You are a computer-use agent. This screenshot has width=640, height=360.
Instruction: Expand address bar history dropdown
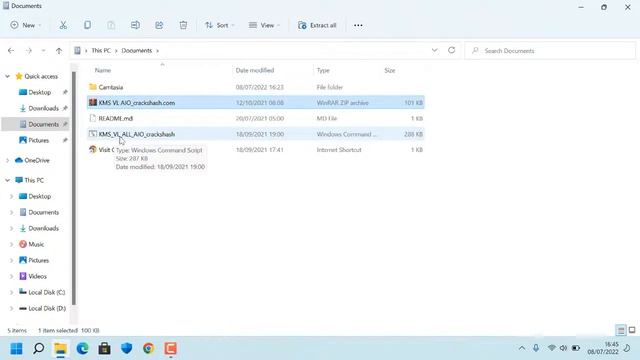[x=434, y=50]
